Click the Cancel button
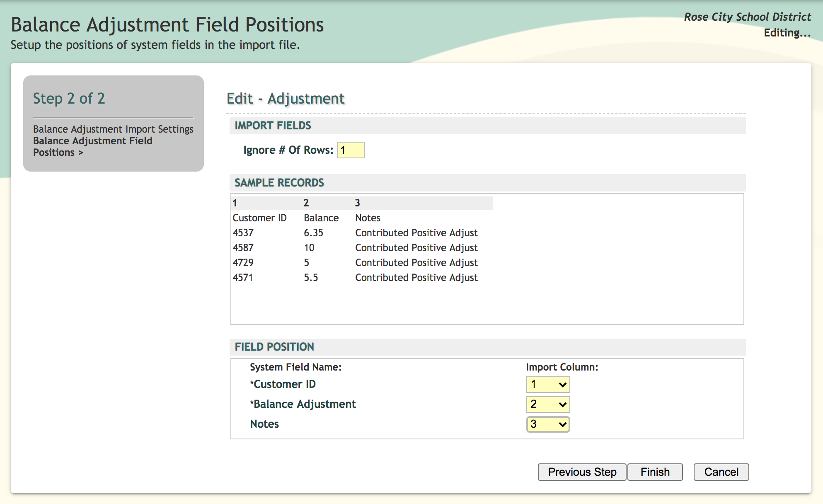The width and height of the screenshot is (823, 504). [721, 472]
